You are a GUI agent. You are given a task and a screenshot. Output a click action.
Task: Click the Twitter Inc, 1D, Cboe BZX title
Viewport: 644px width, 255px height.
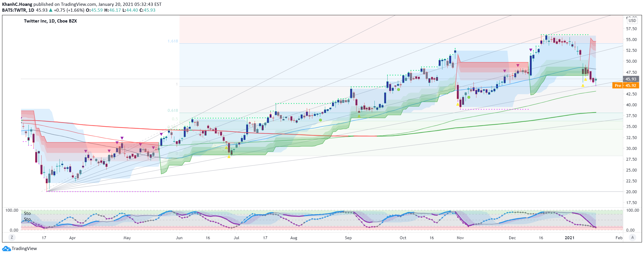coord(50,21)
